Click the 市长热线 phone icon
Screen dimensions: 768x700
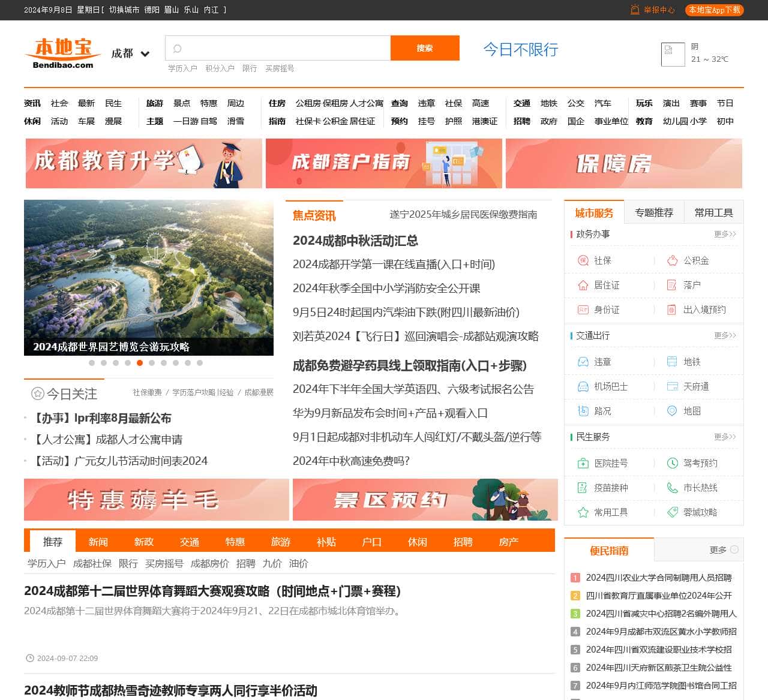pyautogui.click(x=672, y=488)
